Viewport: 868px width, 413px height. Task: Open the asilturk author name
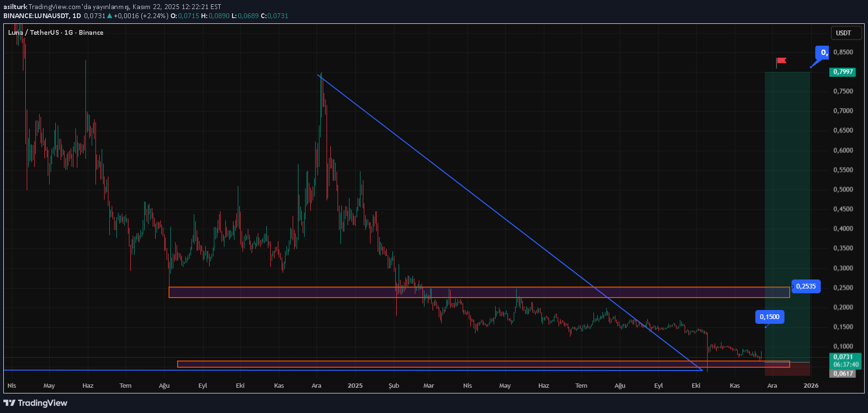pyautogui.click(x=15, y=7)
